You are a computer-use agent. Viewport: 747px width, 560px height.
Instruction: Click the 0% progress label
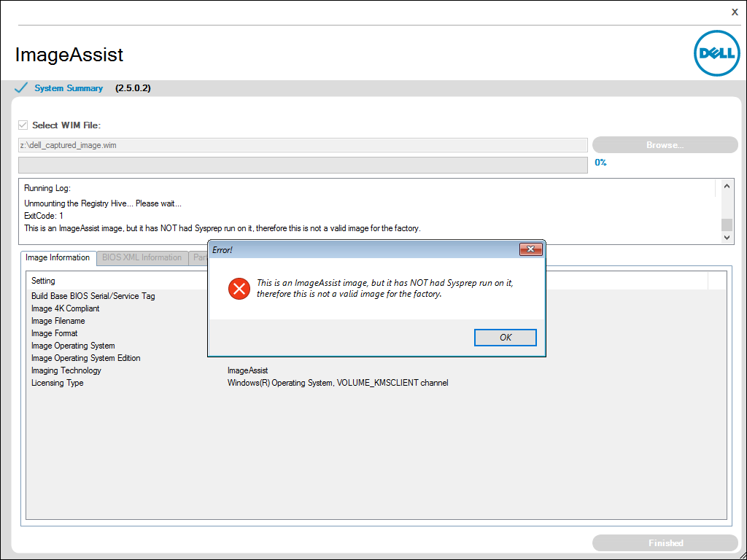[601, 163]
